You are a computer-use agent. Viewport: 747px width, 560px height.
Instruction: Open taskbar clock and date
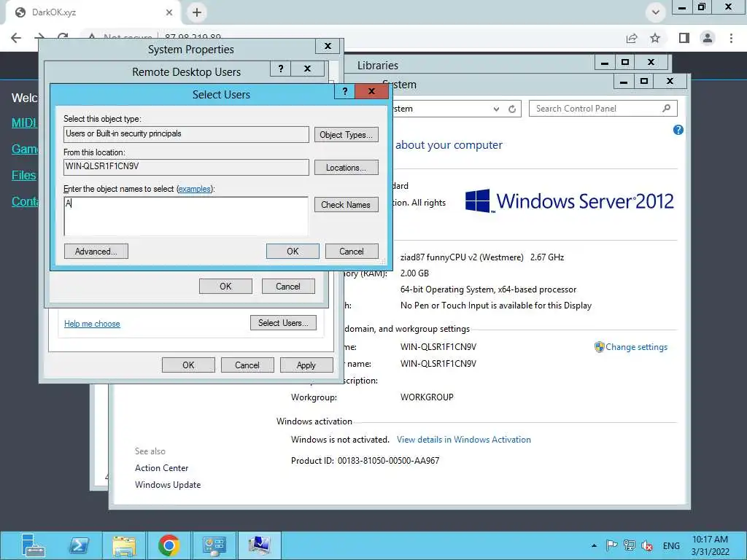point(710,545)
